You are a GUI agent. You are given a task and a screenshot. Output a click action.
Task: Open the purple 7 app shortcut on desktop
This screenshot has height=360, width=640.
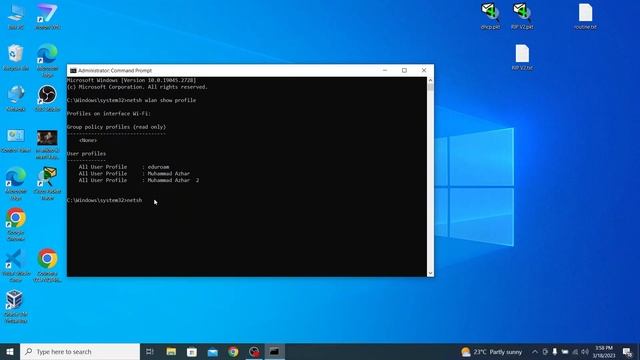tap(48, 16)
